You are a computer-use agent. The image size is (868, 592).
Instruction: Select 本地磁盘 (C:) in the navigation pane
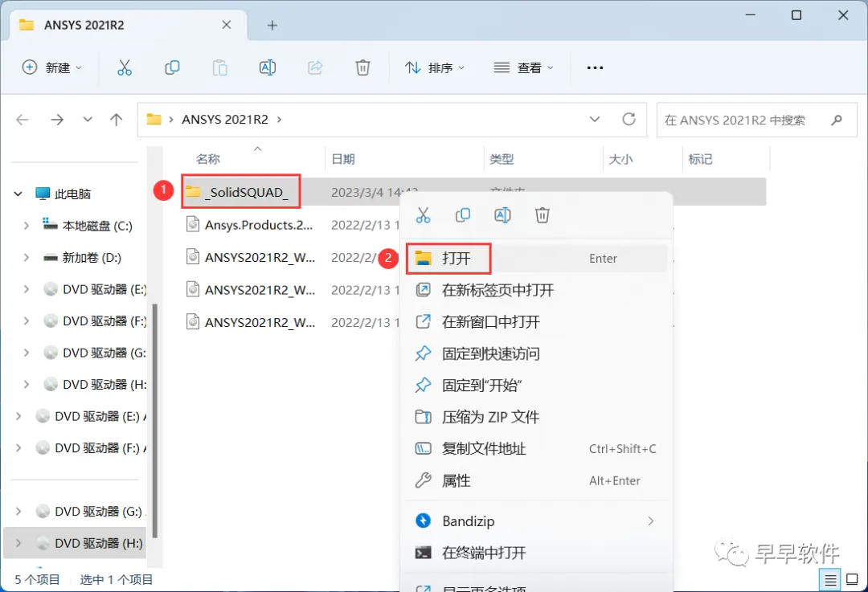[x=97, y=226]
